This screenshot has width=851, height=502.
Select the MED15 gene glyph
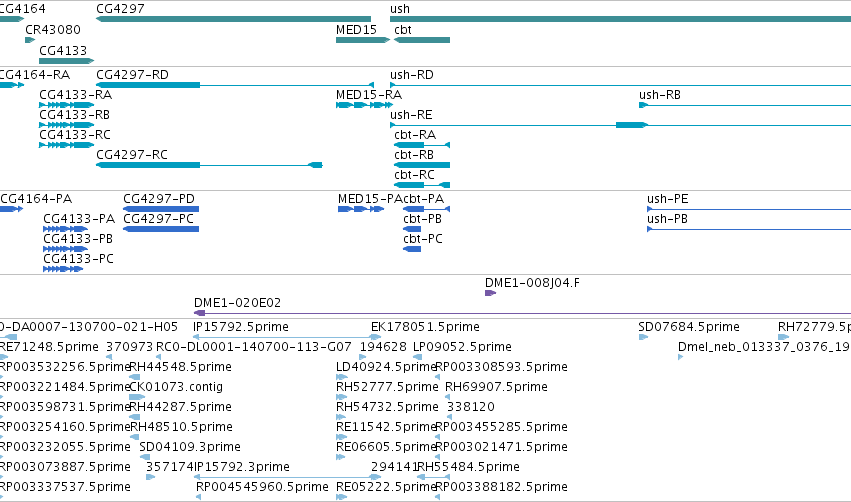coord(363,40)
